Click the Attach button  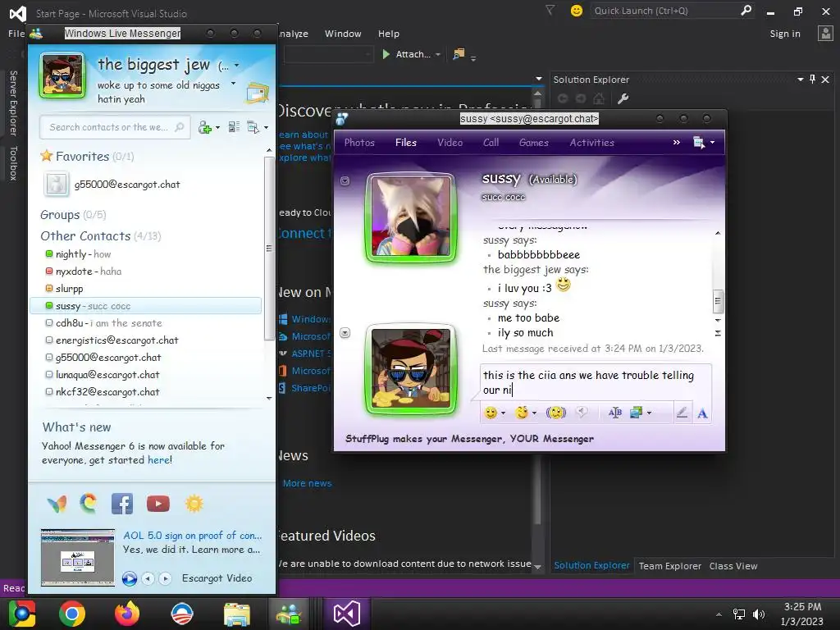[x=407, y=54]
